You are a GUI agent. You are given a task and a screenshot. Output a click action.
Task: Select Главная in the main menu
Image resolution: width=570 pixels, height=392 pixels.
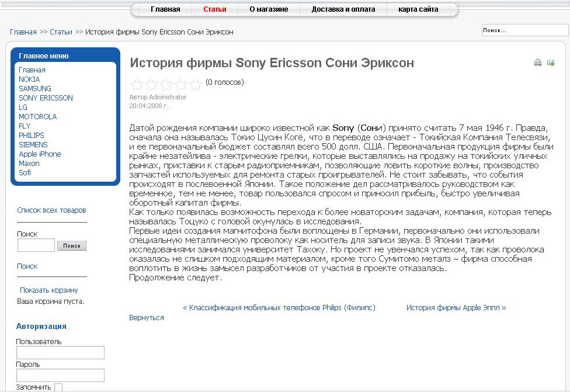32,70
